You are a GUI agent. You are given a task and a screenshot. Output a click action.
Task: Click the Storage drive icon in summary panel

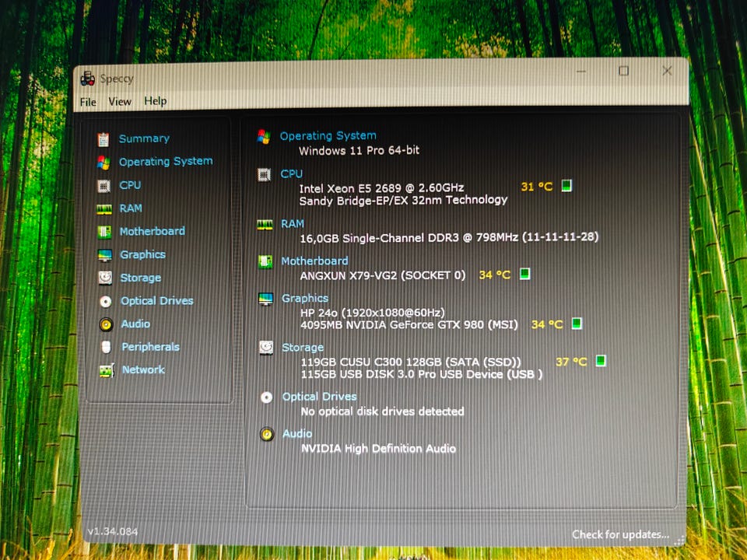(x=266, y=348)
